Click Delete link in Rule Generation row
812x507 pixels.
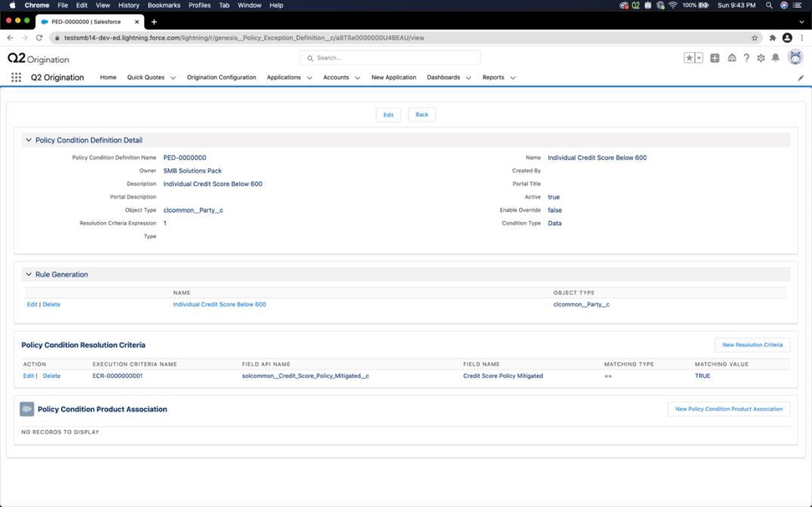click(x=51, y=305)
